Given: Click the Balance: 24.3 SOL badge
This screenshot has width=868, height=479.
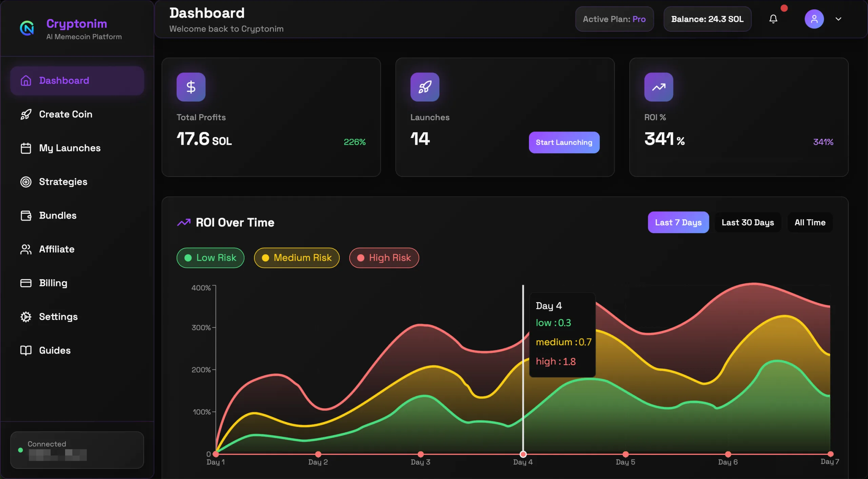Looking at the screenshot, I should tap(707, 19).
